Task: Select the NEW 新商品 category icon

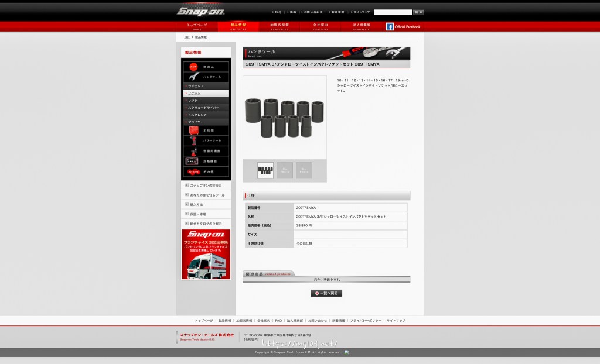Action: tap(193, 67)
